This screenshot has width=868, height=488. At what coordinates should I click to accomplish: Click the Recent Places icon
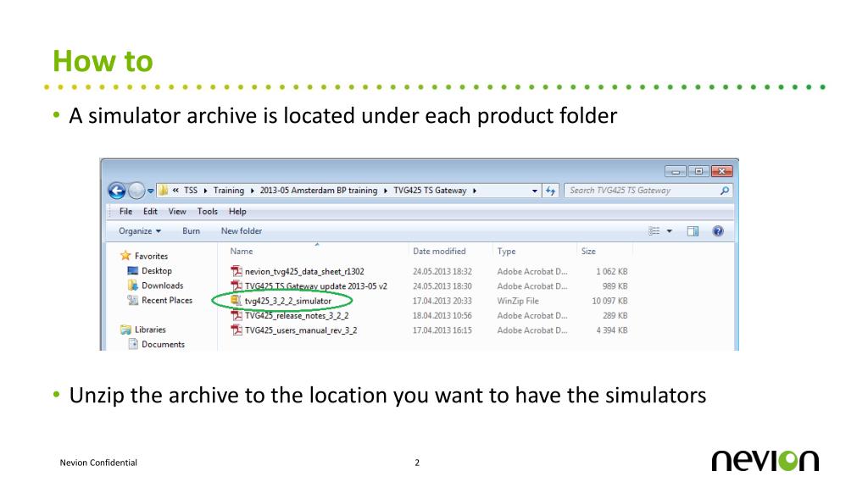[133, 300]
